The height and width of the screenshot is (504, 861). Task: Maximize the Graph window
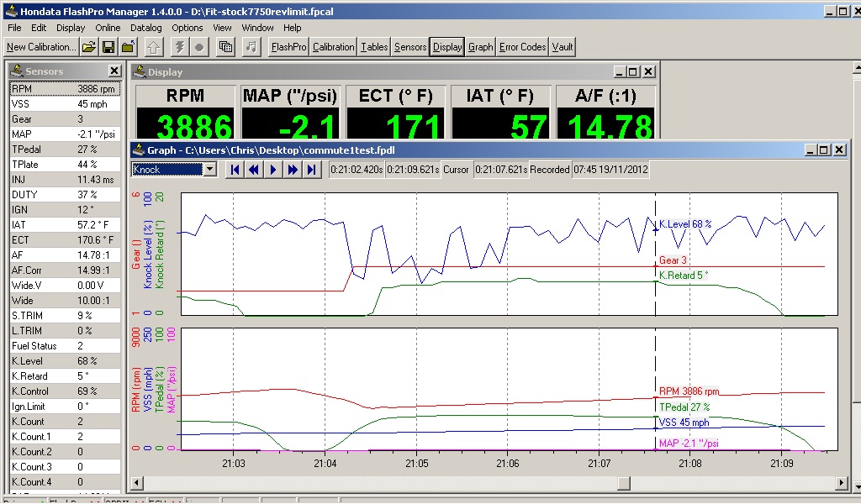point(823,150)
